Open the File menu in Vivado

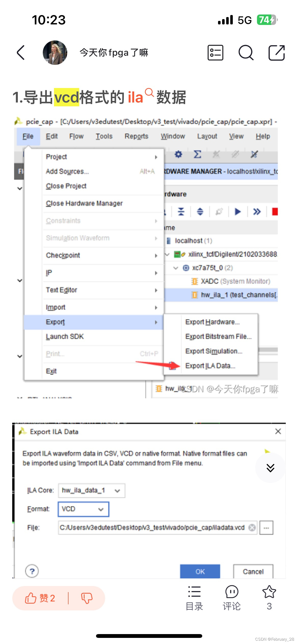28,136
